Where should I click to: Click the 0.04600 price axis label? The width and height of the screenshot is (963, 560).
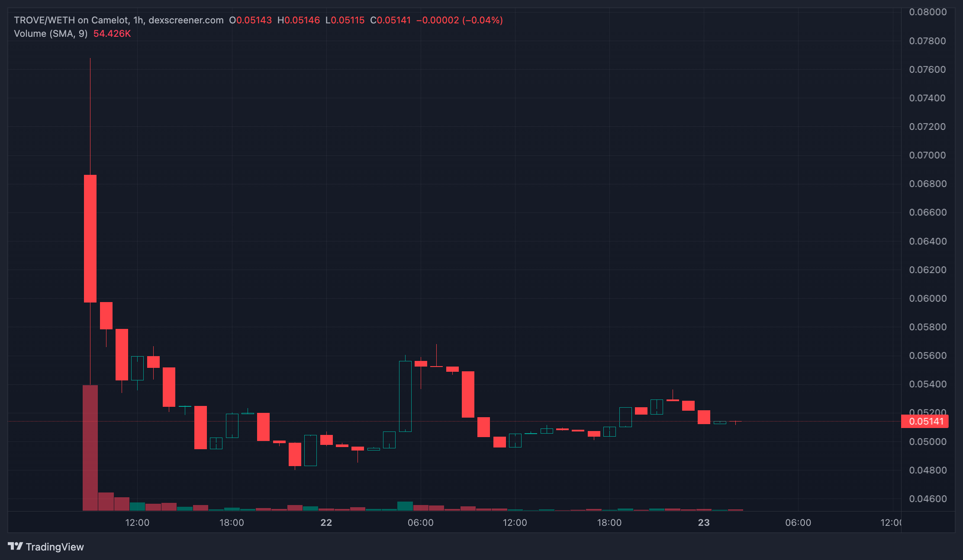click(928, 499)
